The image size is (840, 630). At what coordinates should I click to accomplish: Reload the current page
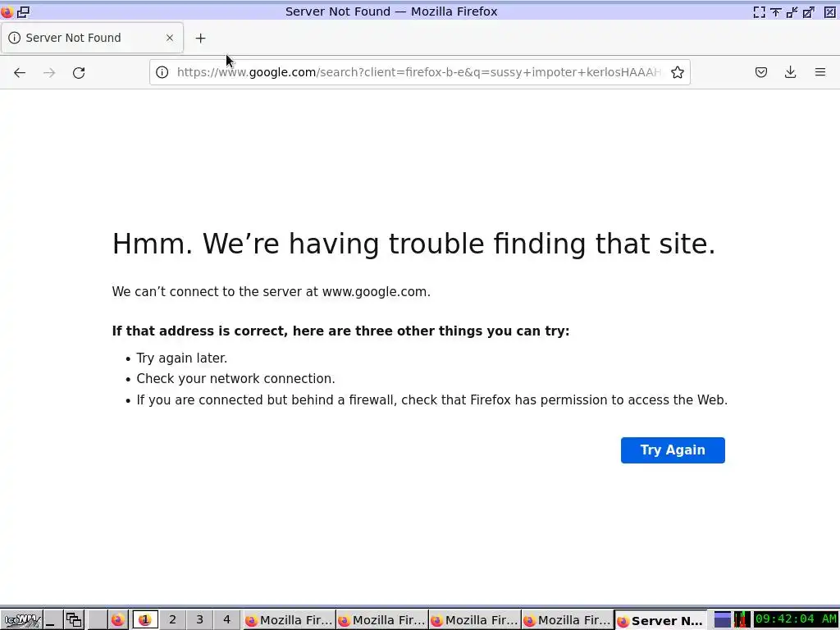(79, 72)
